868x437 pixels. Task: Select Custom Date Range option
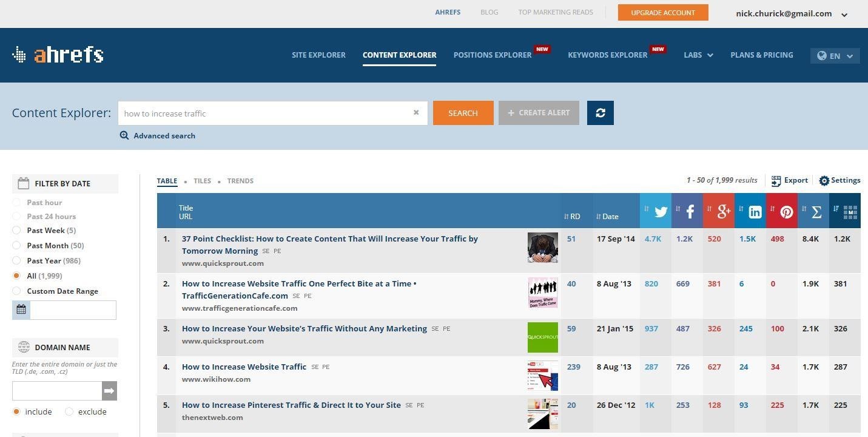(x=16, y=291)
